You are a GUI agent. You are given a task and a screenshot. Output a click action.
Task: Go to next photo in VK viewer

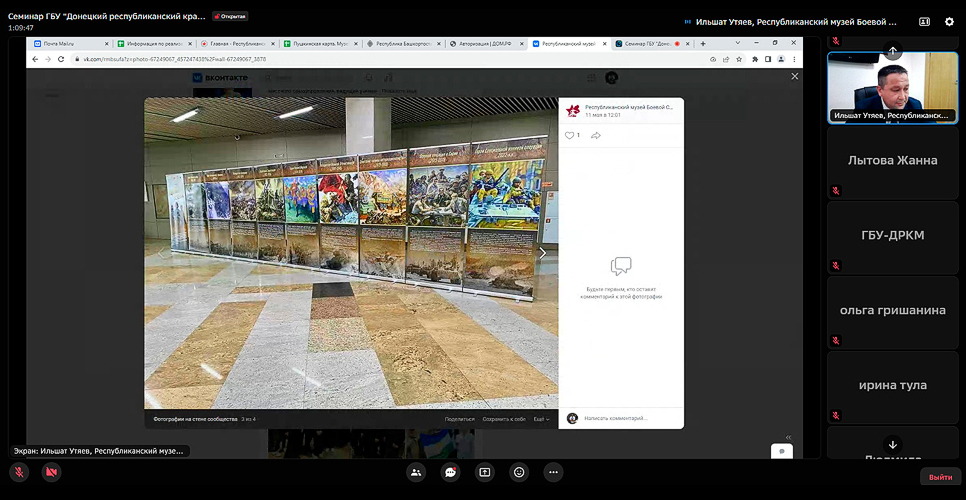pos(542,253)
